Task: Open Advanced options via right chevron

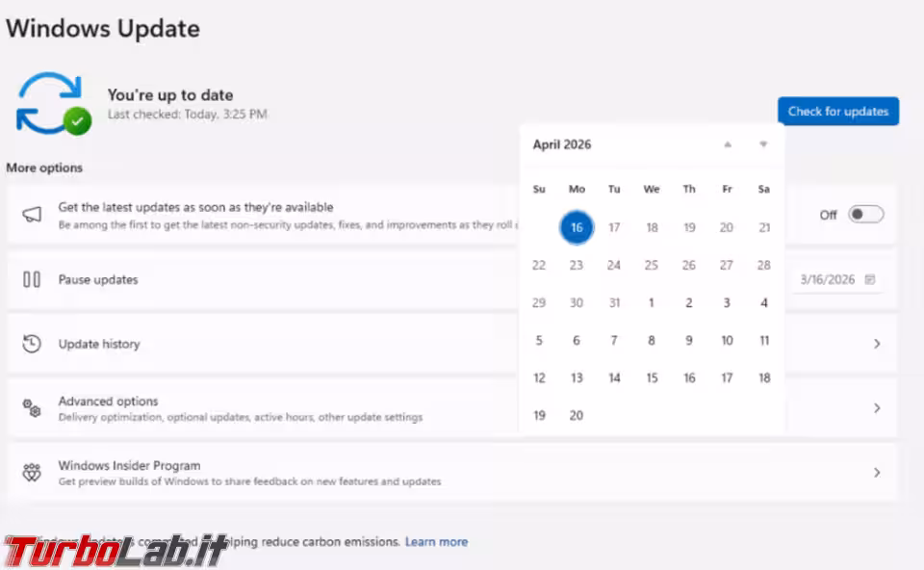Action: pos(877,408)
